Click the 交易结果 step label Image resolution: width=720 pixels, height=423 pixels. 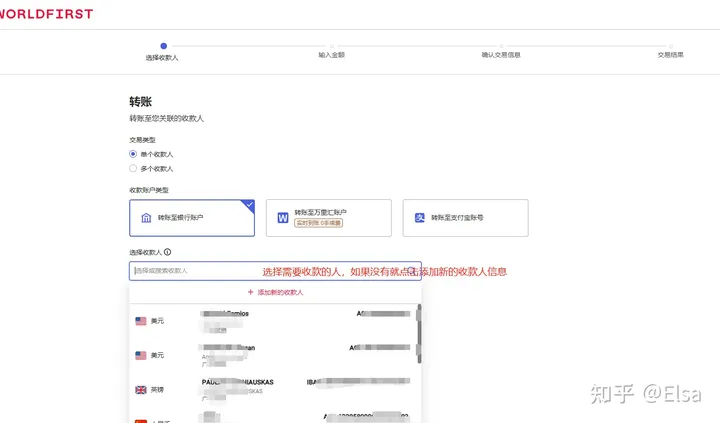(670, 55)
